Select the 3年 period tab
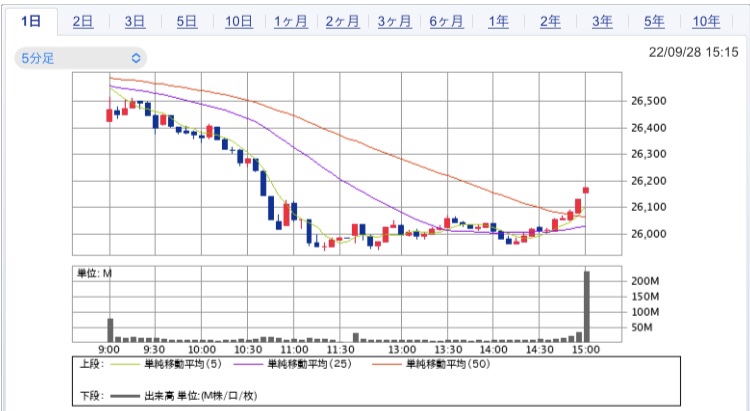Screen dimensions: 750x411 pyautogui.click(x=602, y=22)
